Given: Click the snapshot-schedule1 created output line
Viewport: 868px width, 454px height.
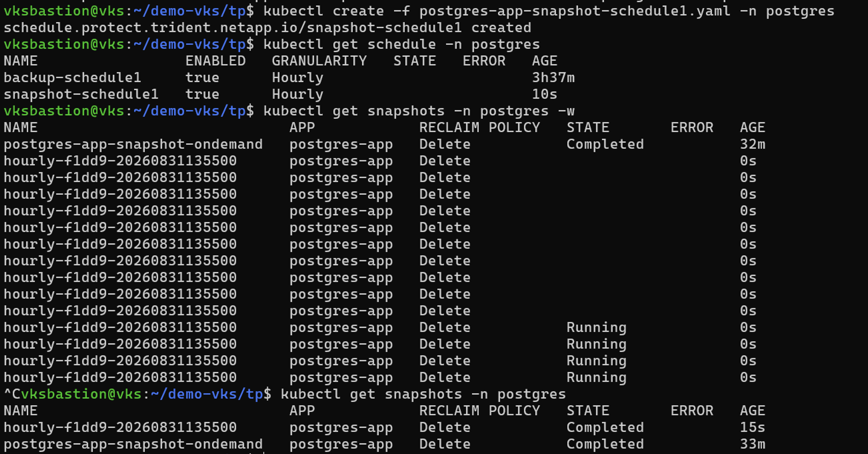Looking at the screenshot, I should point(267,28).
